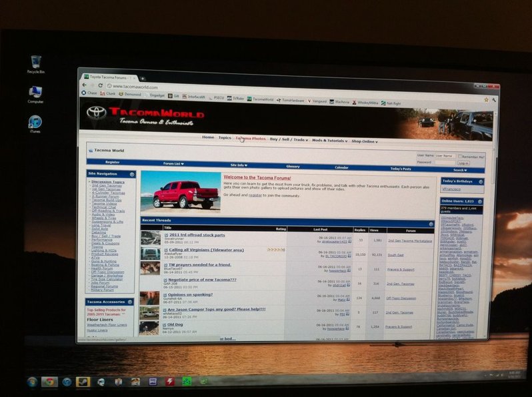532x397 pixels.
Task: Open the Weathertech Floor Liners link
Action: click(x=107, y=325)
